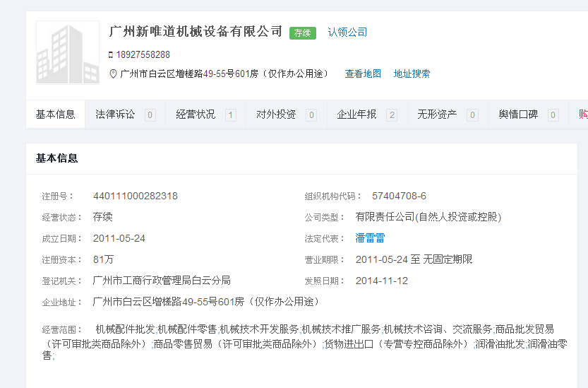Open the 查看地图 link
The width and height of the screenshot is (588, 388).
pos(363,74)
